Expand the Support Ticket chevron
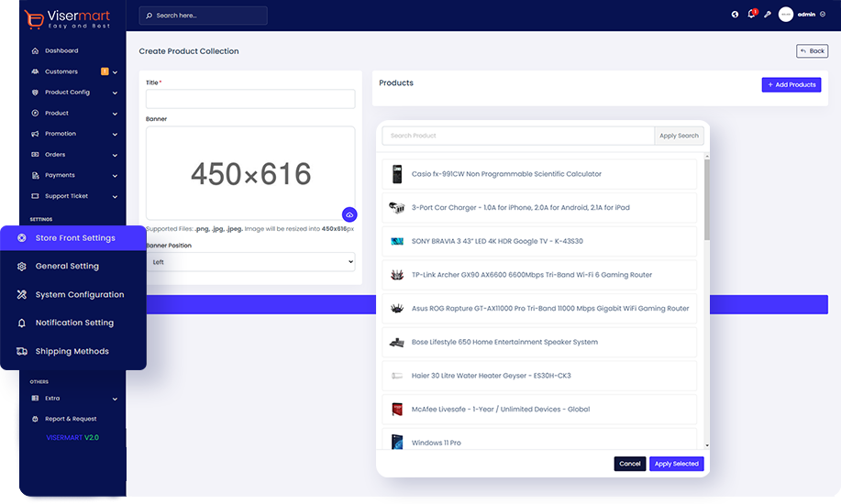841x504 pixels. click(115, 197)
